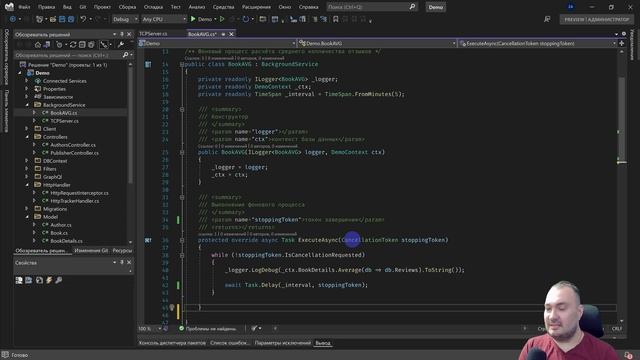Open Консоль диспетчера пакетов tab
This screenshot has height=360, width=640.
coord(172,343)
